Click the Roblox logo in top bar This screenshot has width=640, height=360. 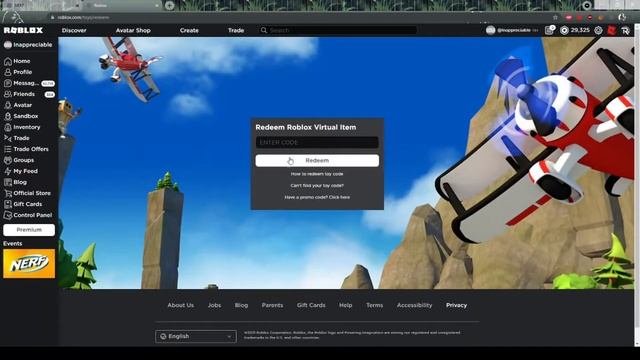click(x=23, y=30)
